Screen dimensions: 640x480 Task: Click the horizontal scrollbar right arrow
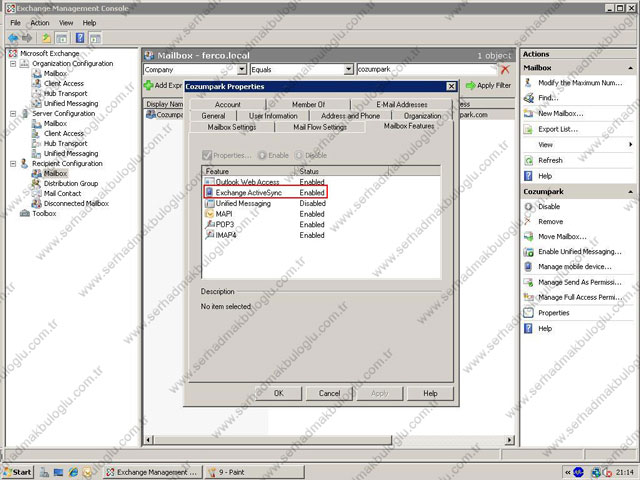509,440
